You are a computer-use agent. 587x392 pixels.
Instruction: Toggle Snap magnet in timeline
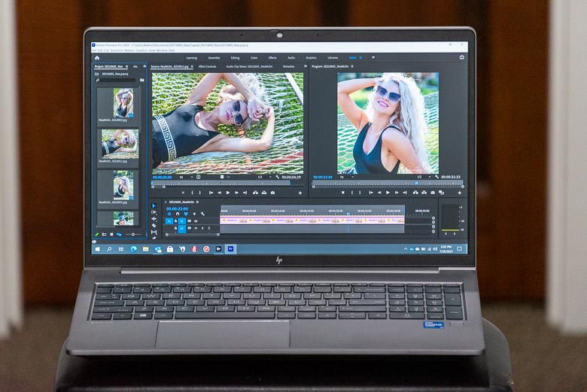pos(178,214)
